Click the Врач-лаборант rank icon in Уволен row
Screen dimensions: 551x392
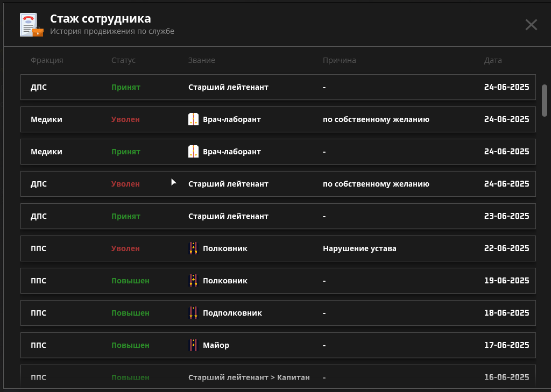coord(193,119)
